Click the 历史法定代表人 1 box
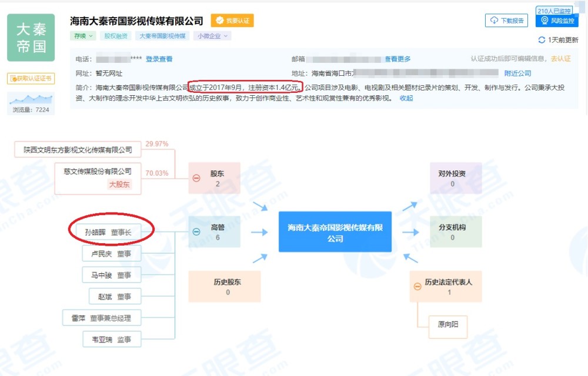The image size is (588, 376). (x=446, y=287)
